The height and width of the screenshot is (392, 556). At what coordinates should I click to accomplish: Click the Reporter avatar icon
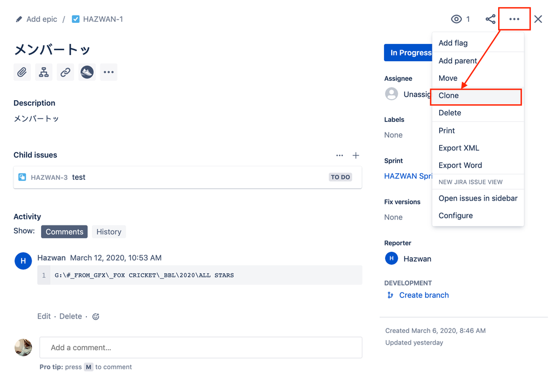coord(391,258)
